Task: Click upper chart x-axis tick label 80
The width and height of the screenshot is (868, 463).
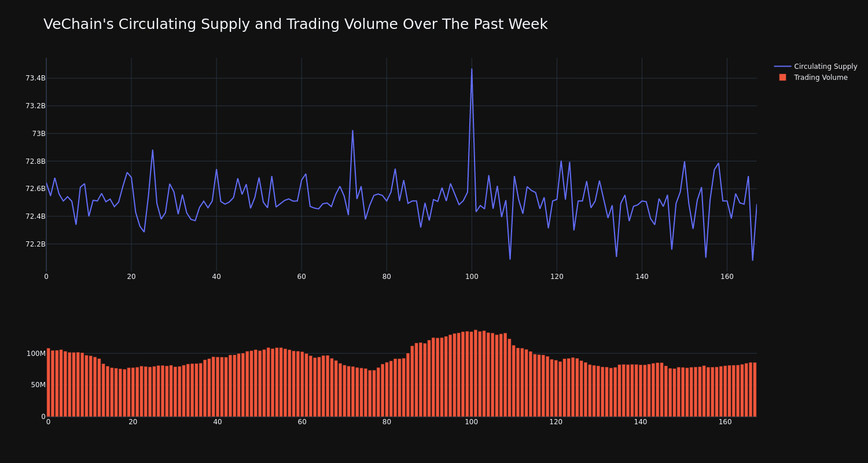Action: tap(387, 277)
